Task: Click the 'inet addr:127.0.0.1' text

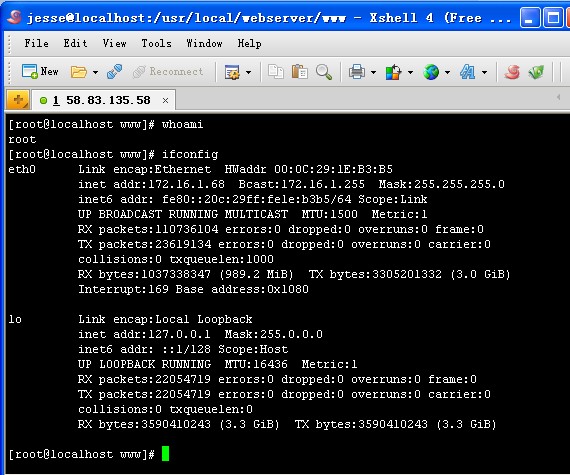Action: click(144, 334)
